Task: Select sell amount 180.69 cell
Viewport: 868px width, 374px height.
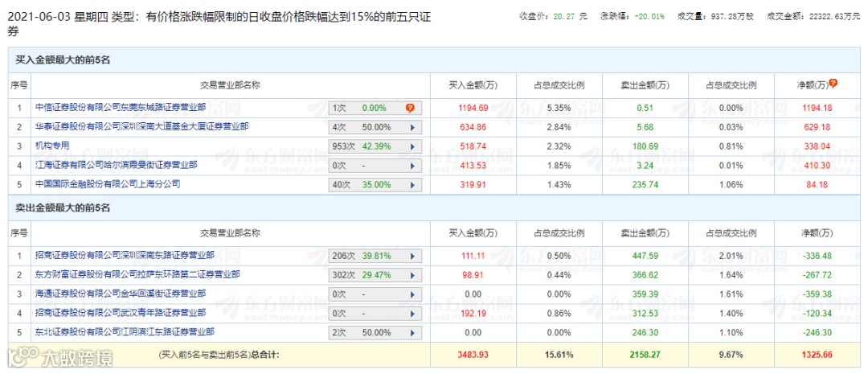Action: click(x=645, y=147)
